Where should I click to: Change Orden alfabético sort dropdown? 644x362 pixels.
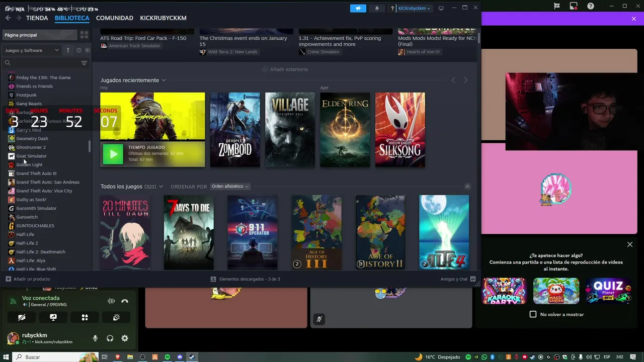pos(230,187)
